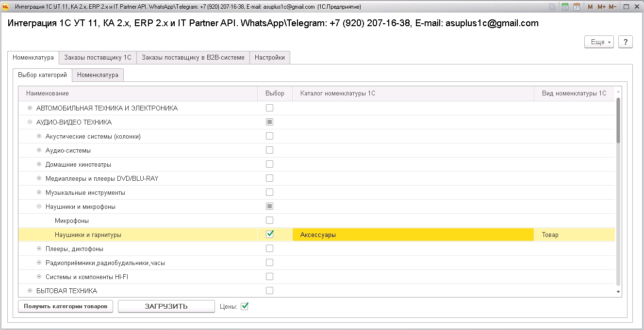Open help with the question mark button
This screenshot has width=644, height=330.
pos(626,42)
